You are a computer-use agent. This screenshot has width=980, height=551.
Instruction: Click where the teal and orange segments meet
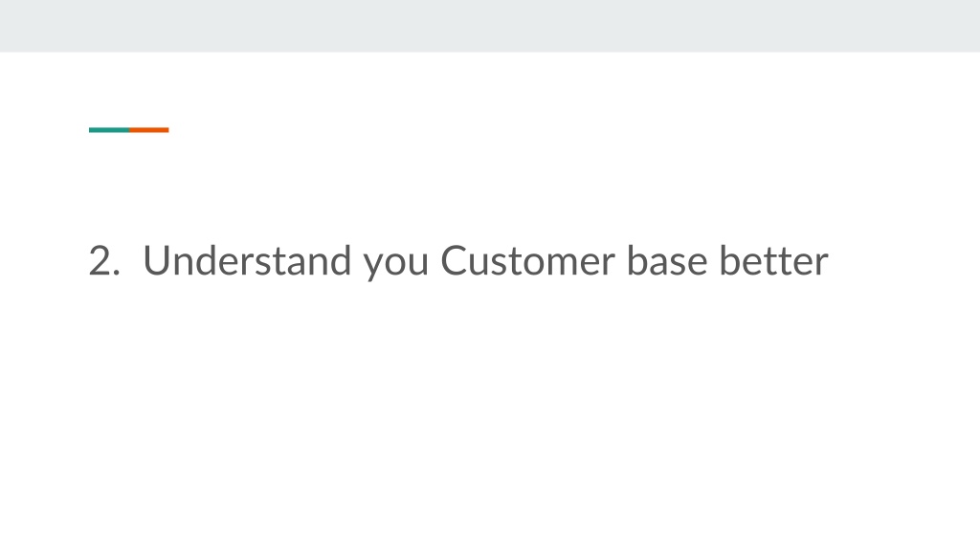[129, 130]
